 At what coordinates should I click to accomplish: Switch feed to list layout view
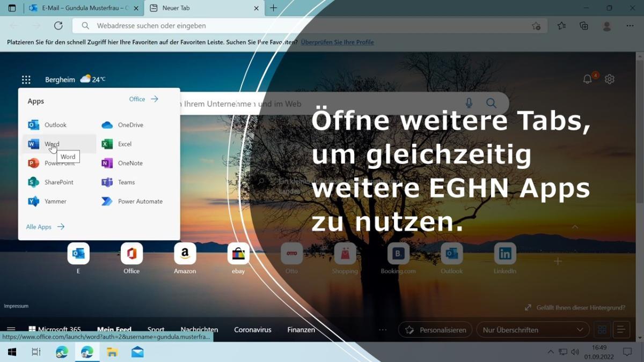621,330
